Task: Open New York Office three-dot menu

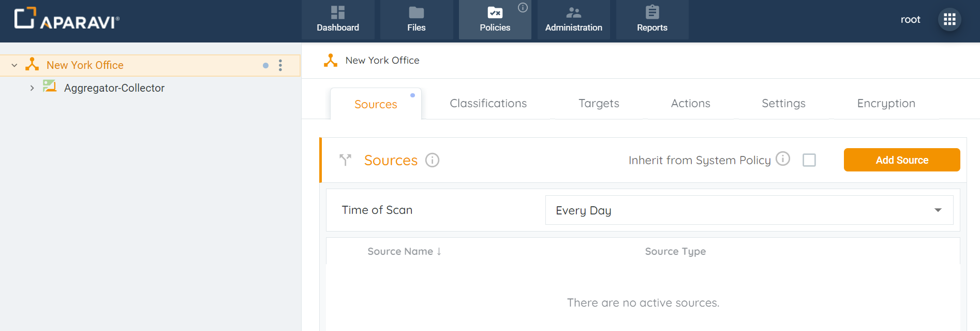Action: [280, 65]
